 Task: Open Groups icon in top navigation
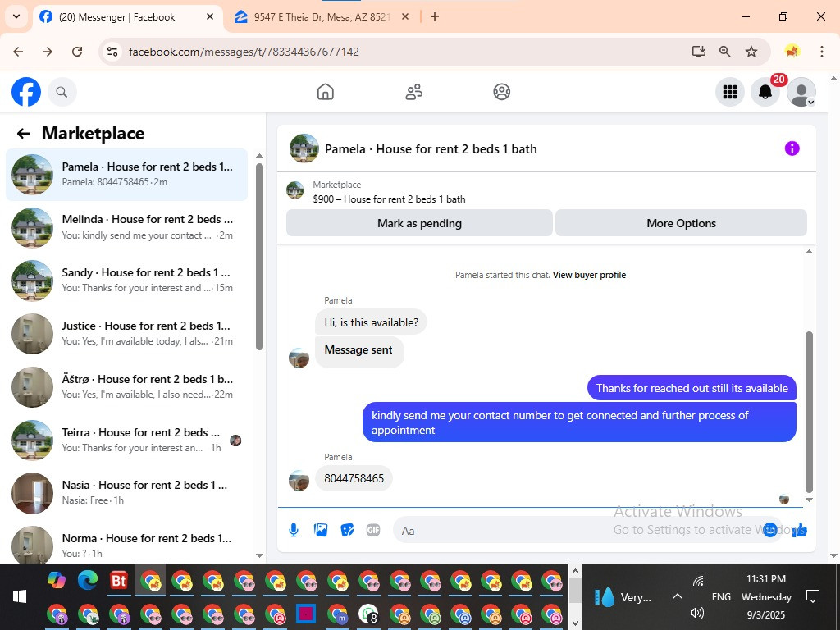tap(501, 92)
